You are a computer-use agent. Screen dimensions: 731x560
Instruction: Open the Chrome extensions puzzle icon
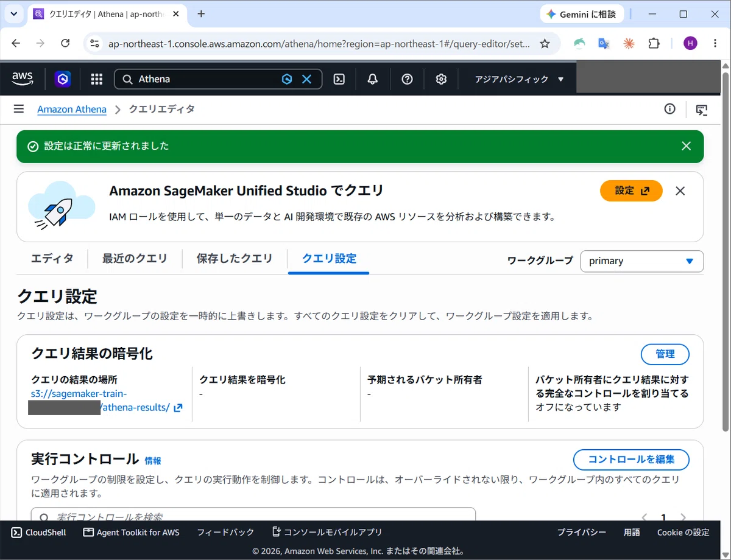pos(654,43)
